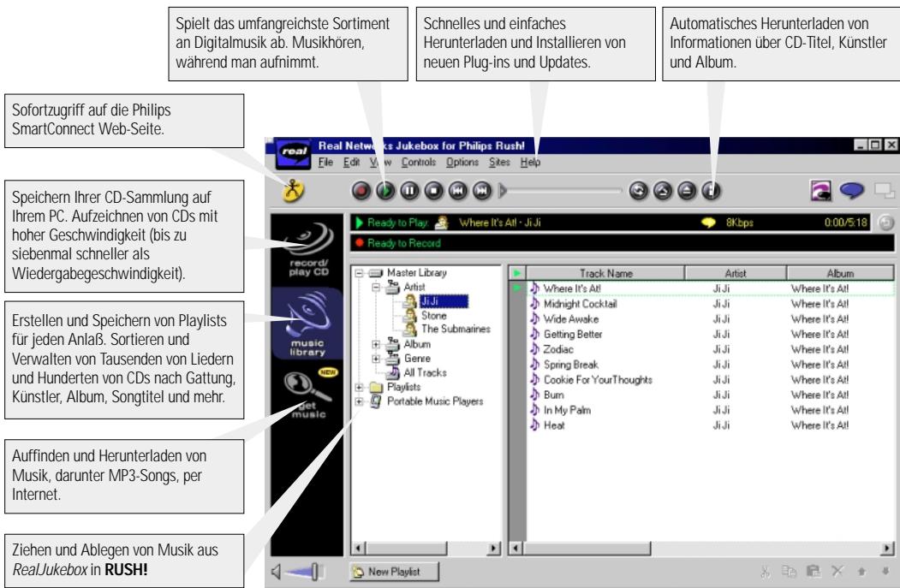Mute sound via the speaker icon
This screenshot has width=900, height=588.
[x=277, y=572]
